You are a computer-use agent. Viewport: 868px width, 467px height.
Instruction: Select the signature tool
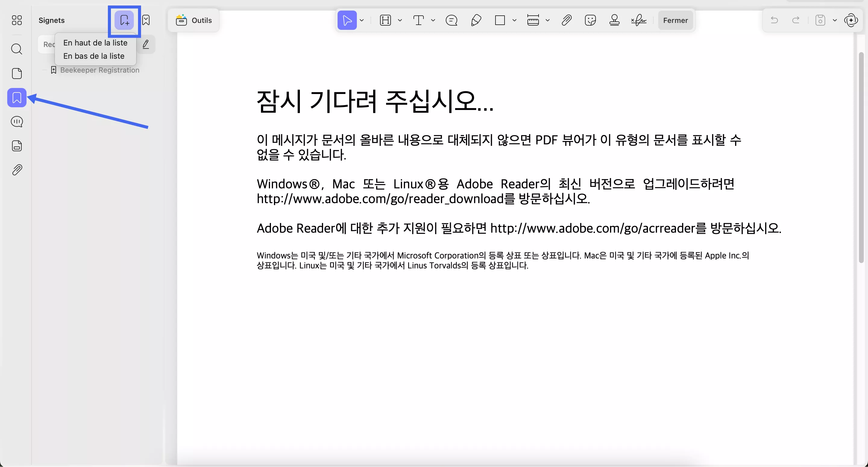[639, 20]
